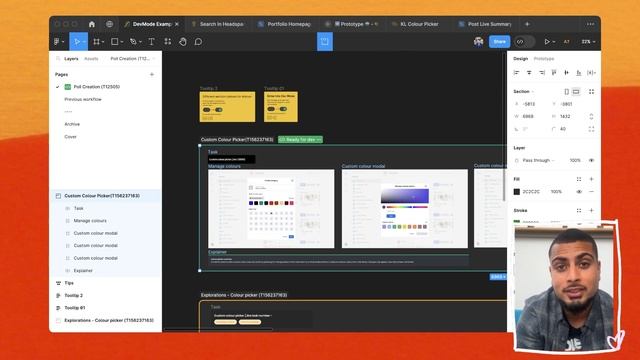Viewport: 640px width, 360px height.
Task: Toggle resize to fit icon
Action: click(x=591, y=92)
